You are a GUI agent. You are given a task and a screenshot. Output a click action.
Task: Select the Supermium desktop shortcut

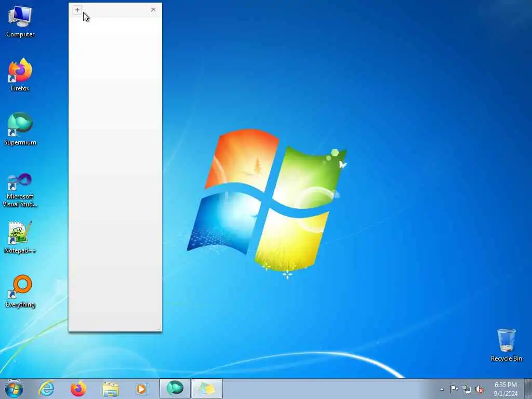(x=20, y=129)
